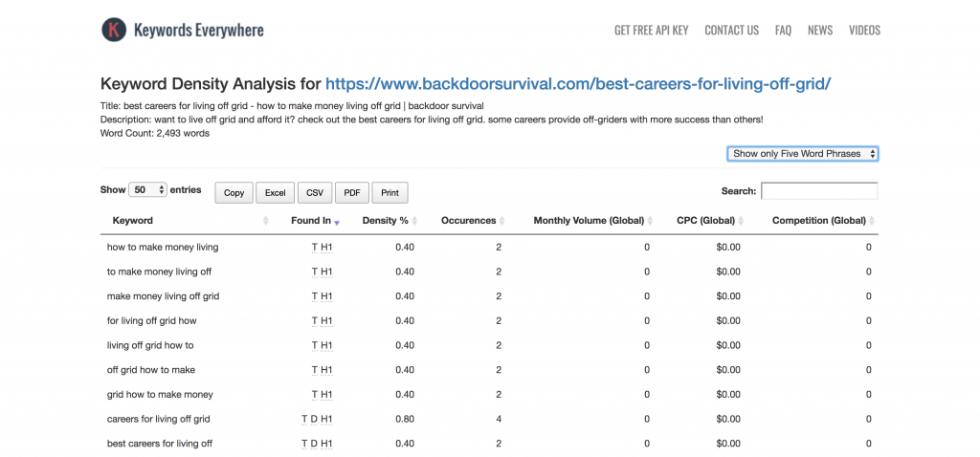Click $0.00 CPC in 'best careers for living off' row
Image resolution: width=980 pixels, height=457 pixels.
click(728, 444)
